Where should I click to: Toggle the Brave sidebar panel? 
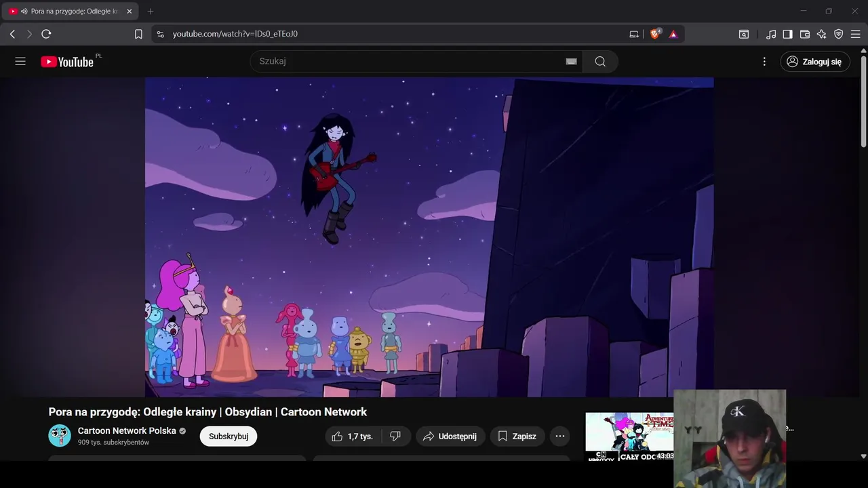click(x=788, y=34)
